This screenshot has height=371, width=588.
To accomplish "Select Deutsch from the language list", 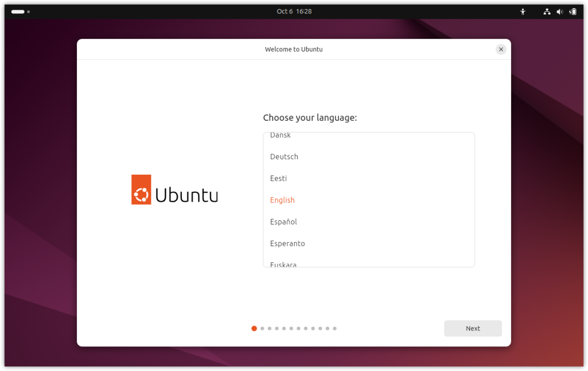I will pyautogui.click(x=369, y=157).
